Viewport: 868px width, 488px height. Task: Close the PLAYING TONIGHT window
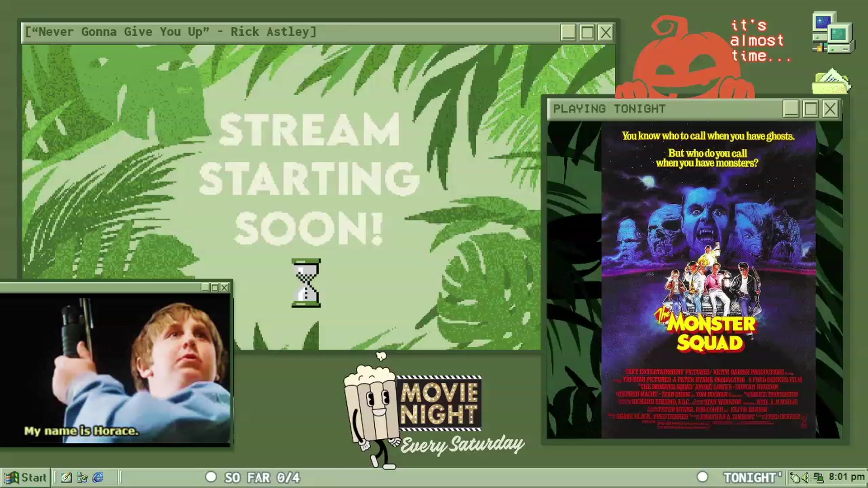tap(830, 109)
